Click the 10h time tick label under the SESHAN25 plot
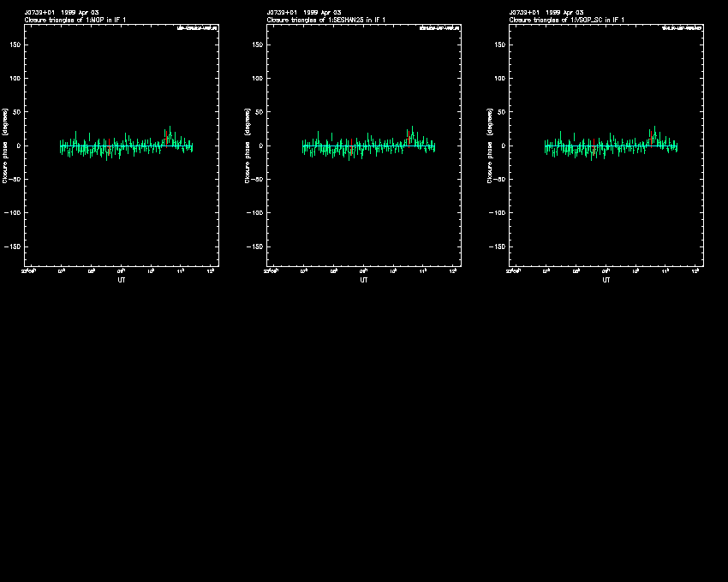The height and width of the screenshot is (582, 728). 393,271
